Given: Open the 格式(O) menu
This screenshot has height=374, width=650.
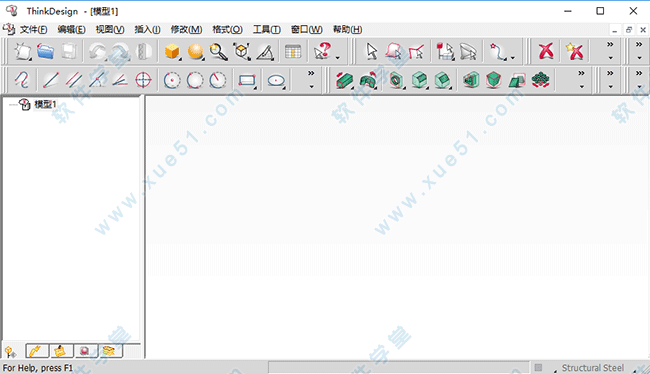Looking at the screenshot, I should coord(227,29).
